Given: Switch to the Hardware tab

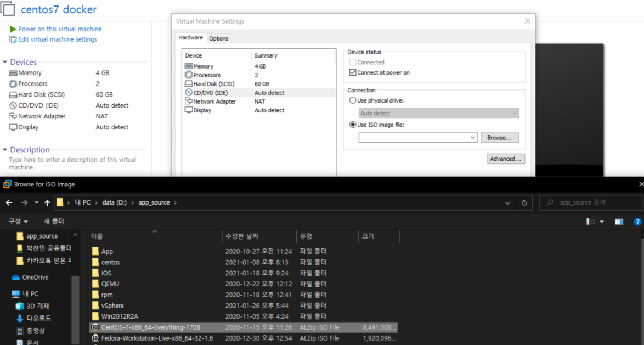Looking at the screenshot, I should pyautogui.click(x=190, y=38).
